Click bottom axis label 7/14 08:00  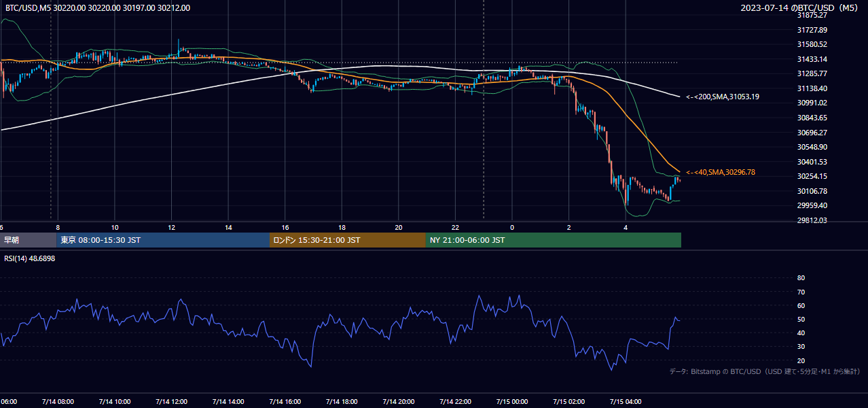[57, 402]
